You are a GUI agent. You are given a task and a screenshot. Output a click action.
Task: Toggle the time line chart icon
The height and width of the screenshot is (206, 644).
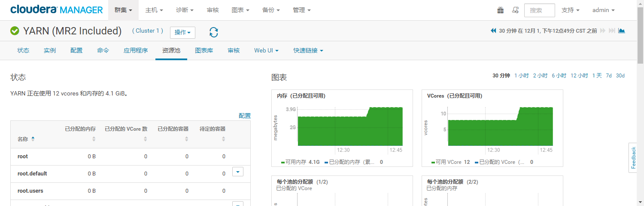(622, 31)
